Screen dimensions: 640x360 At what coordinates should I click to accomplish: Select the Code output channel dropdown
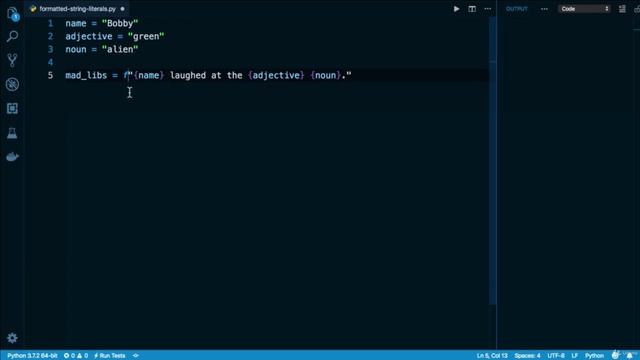click(x=584, y=9)
